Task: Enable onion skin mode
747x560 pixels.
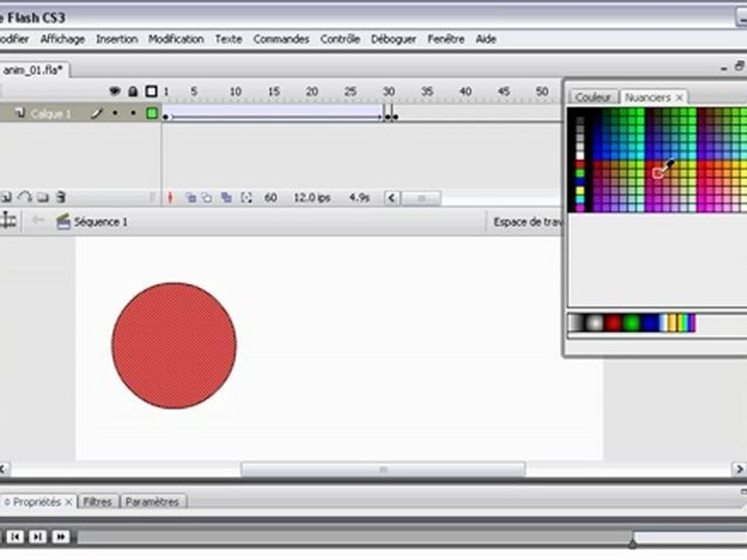Action: pyautogui.click(x=191, y=197)
